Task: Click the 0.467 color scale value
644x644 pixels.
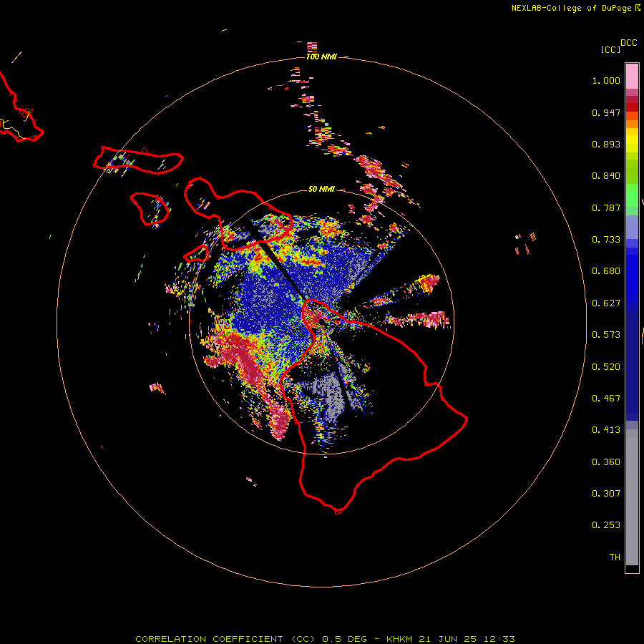Action: 606,399
